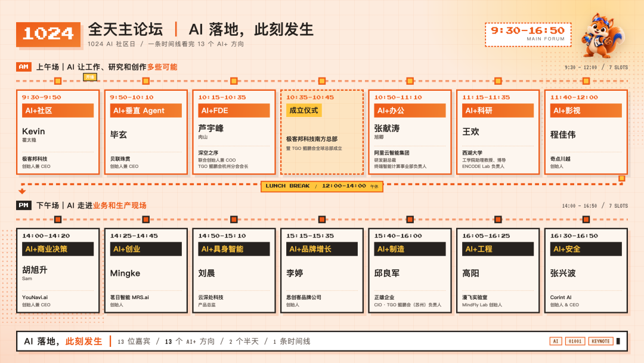Screen dimensions: 644x363
Task: Select timeline marker above AI+科研 card
Action: pyautogui.click(x=498, y=81)
